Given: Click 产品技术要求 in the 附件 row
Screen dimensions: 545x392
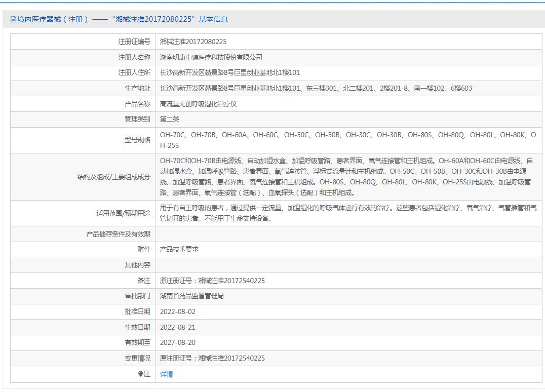Looking at the screenshot, I should (x=179, y=249).
